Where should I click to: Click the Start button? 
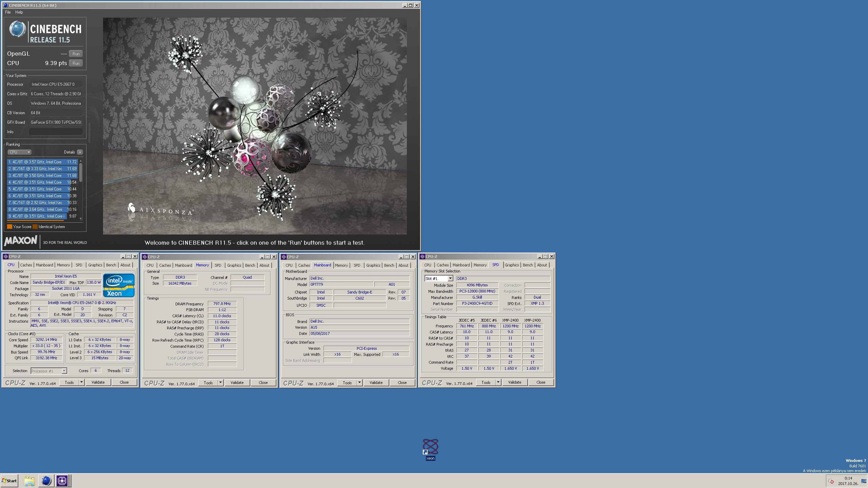click(9, 481)
